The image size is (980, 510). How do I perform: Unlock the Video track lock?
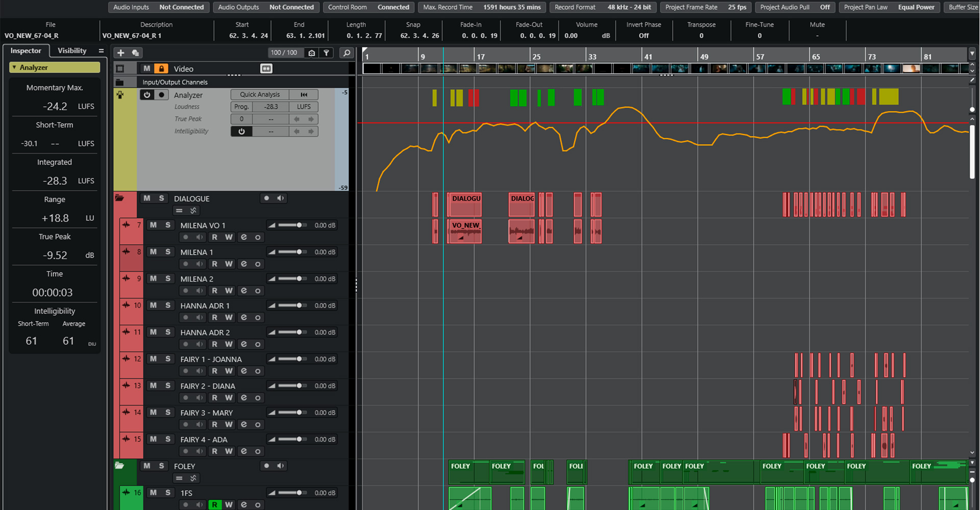[161, 68]
